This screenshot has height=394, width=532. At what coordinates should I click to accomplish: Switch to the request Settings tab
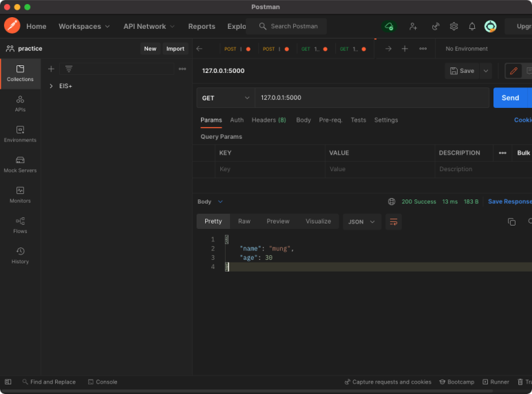pos(386,120)
